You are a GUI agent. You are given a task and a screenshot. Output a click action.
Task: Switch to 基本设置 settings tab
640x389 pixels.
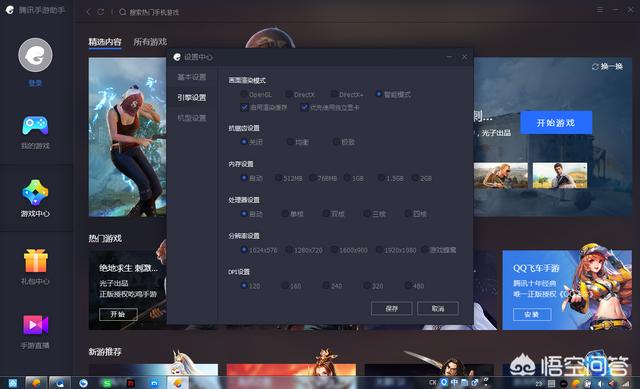pos(191,77)
